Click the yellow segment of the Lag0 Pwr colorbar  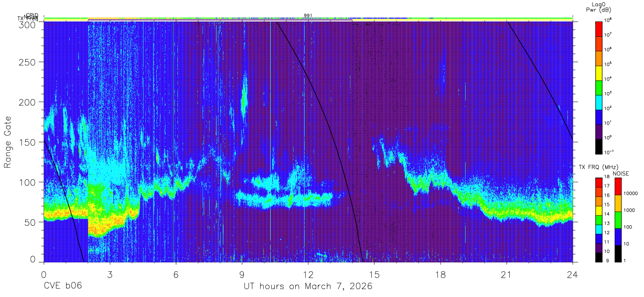(x=599, y=72)
